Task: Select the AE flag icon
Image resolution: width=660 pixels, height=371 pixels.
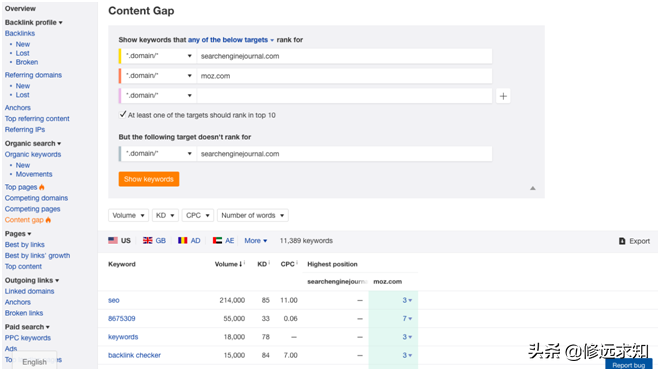Action: pyautogui.click(x=217, y=240)
